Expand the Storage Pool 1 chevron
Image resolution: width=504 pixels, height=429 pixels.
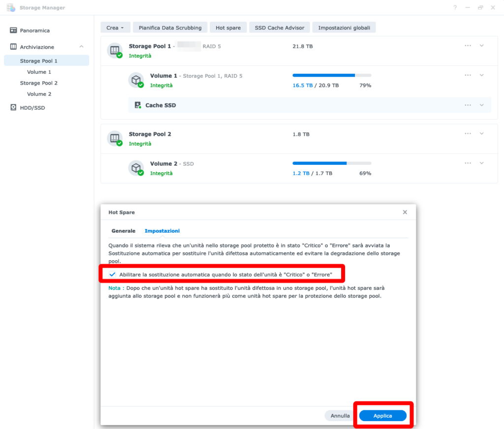click(x=482, y=46)
